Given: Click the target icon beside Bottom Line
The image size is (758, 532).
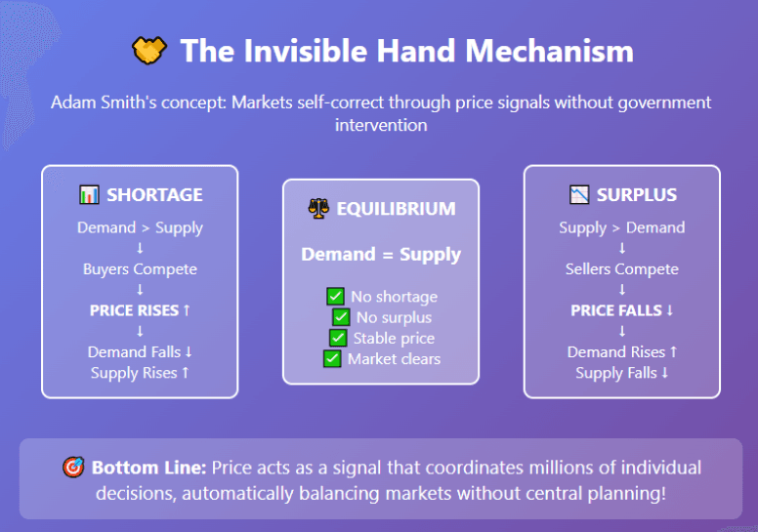Looking at the screenshot, I should click(72, 468).
